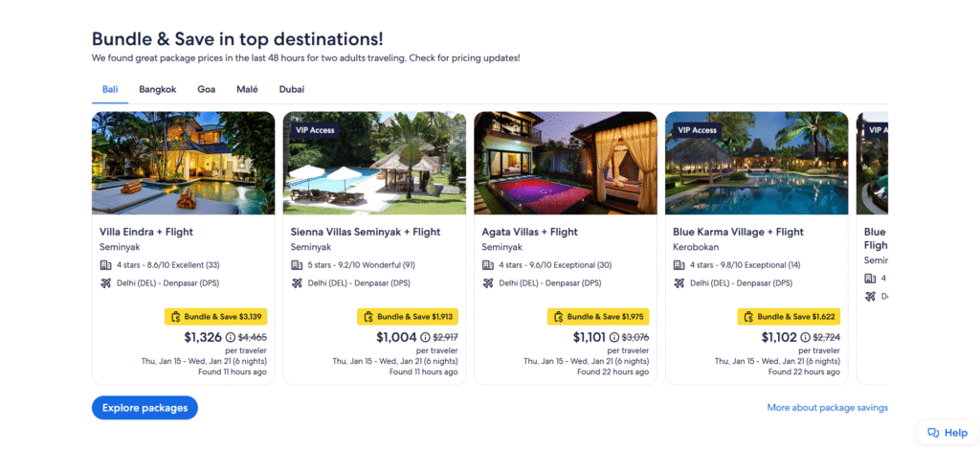The width and height of the screenshot is (980, 450).
Task: Click the hotel building icon on Blue Karma card
Action: [679, 265]
